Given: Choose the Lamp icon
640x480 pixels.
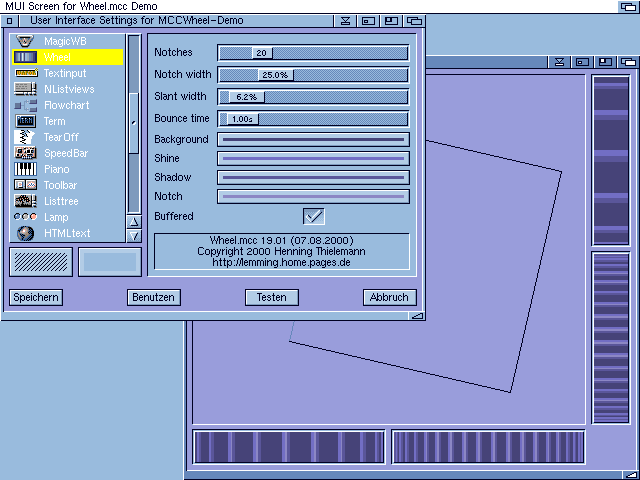Looking at the screenshot, I should pos(25,217).
